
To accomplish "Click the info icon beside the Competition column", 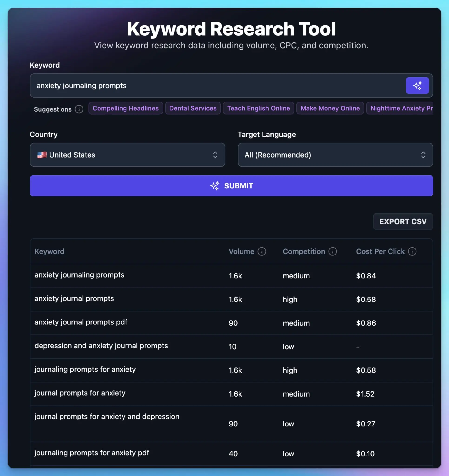I will point(333,251).
